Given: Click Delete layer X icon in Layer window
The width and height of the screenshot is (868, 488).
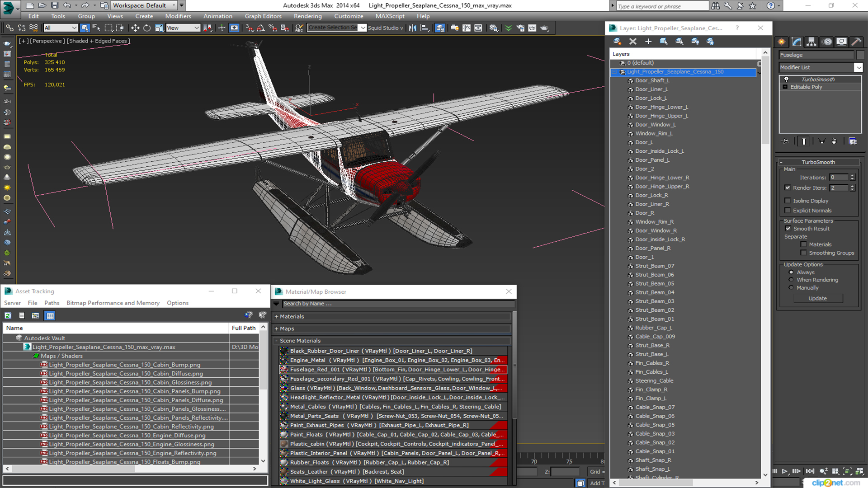Looking at the screenshot, I should coord(632,41).
